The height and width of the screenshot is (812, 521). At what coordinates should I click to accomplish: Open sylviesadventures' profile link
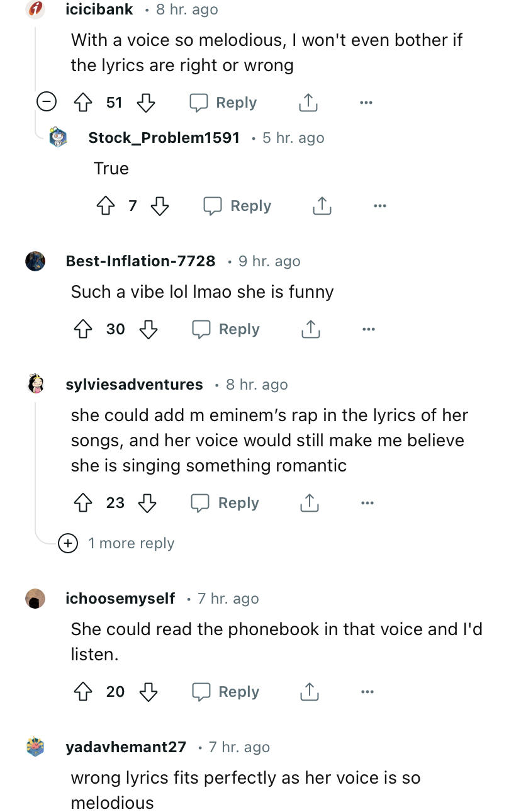coord(134,385)
